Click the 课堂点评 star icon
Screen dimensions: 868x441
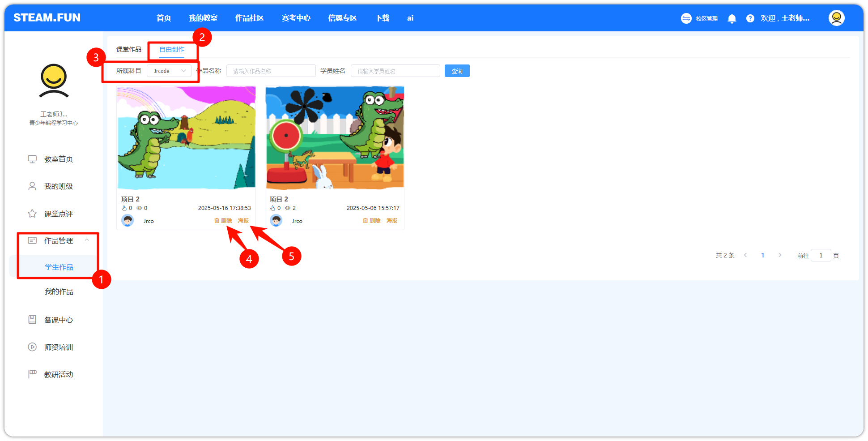tap(32, 214)
